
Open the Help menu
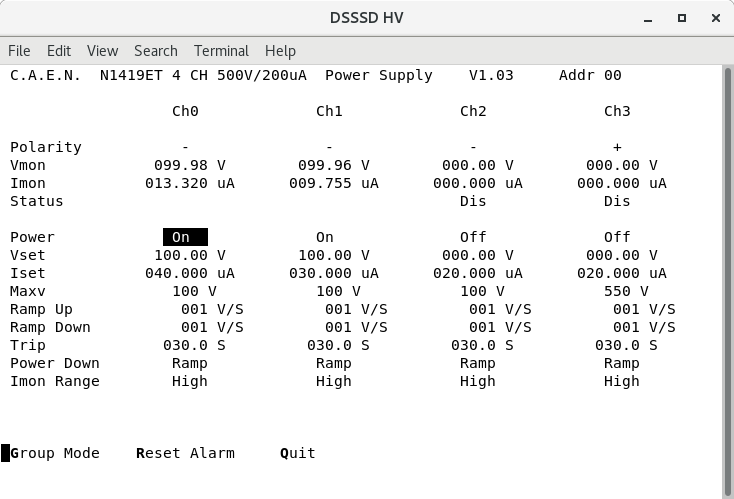tap(280, 51)
